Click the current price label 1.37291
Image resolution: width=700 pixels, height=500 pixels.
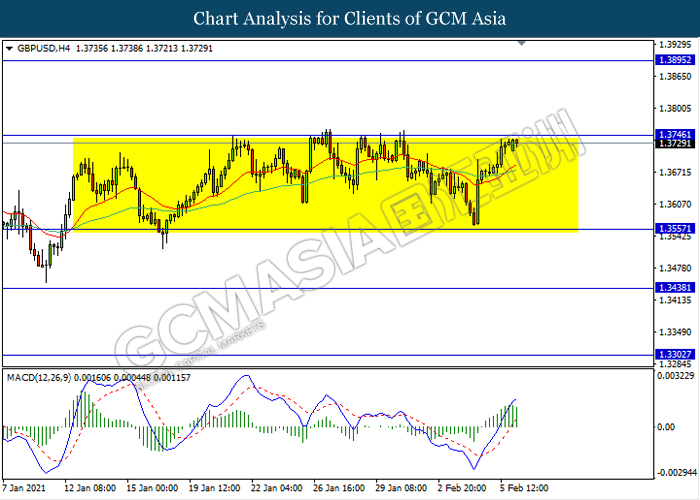pos(675,144)
